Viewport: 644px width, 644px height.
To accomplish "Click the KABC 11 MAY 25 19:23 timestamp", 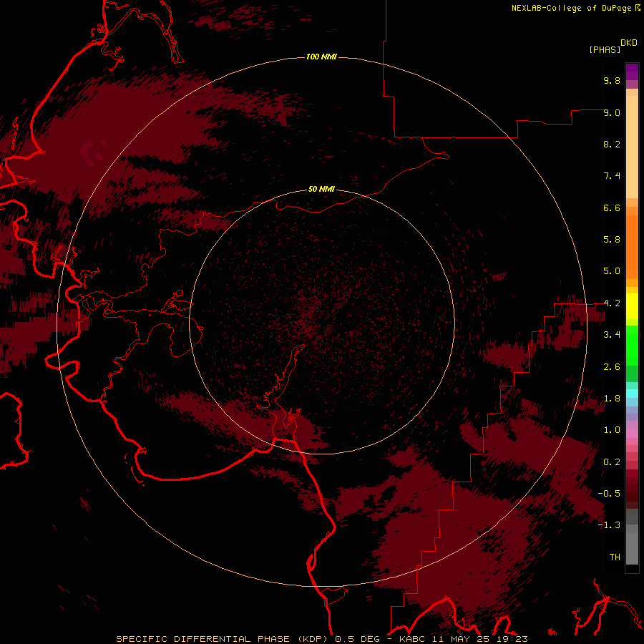I will tap(463, 639).
